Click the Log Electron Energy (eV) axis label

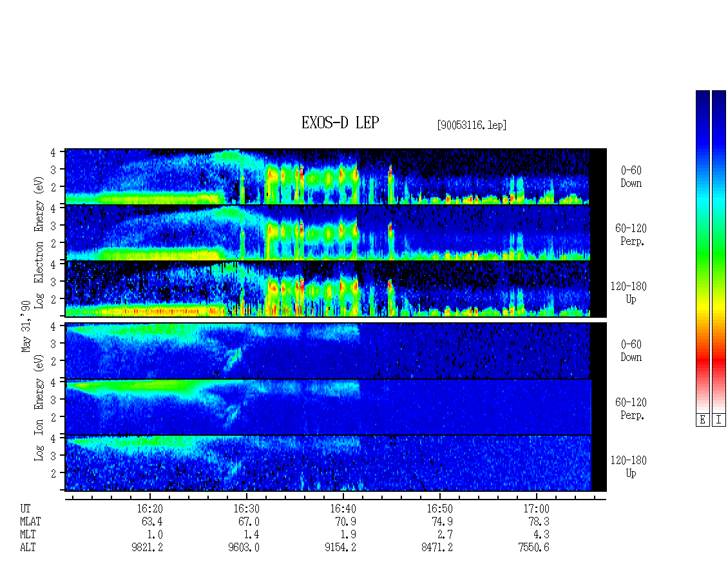(x=39, y=242)
